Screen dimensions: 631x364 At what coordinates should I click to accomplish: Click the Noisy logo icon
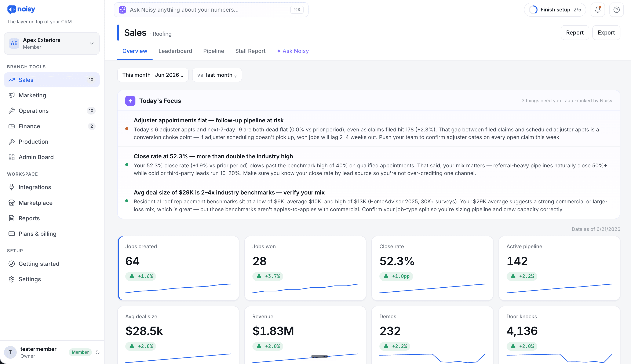[x=12, y=10]
